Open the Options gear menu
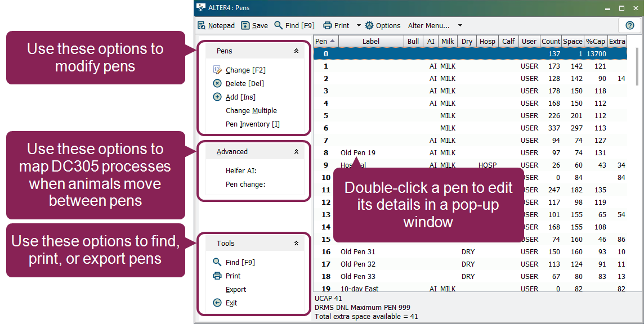 tap(383, 25)
